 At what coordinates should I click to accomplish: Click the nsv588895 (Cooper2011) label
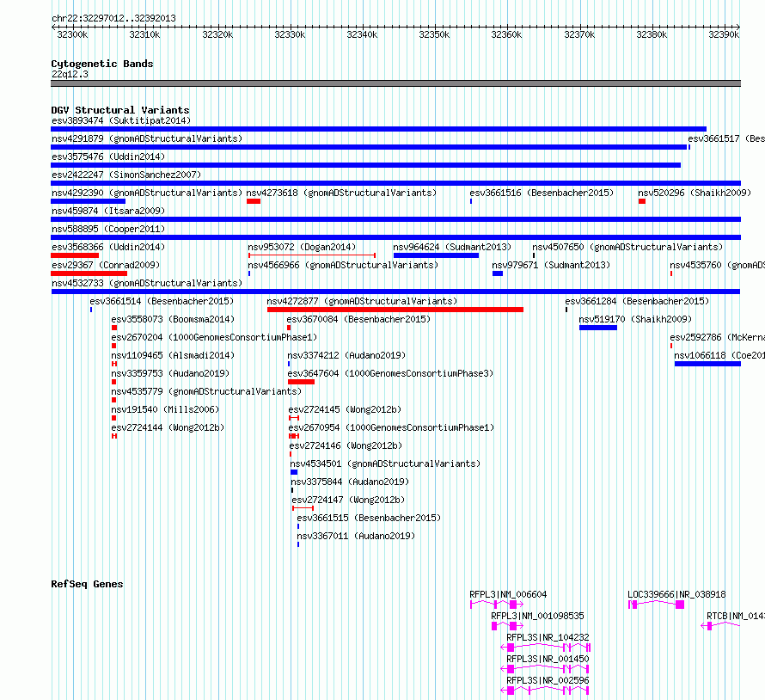click(108, 229)
